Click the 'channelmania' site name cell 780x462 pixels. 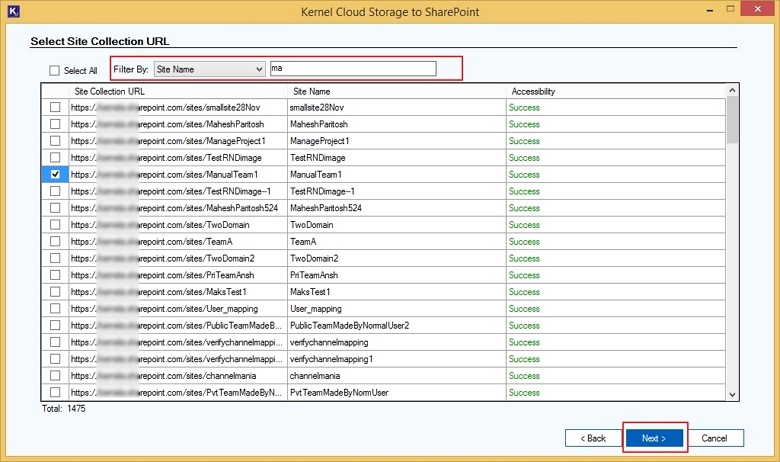[x=397, y=375]
